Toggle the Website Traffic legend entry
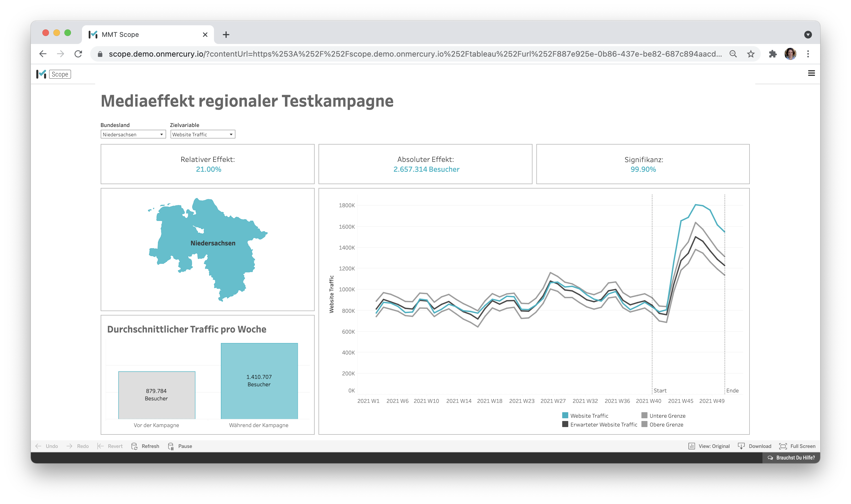This screenshot has height=504, width=851. [589, 416]
